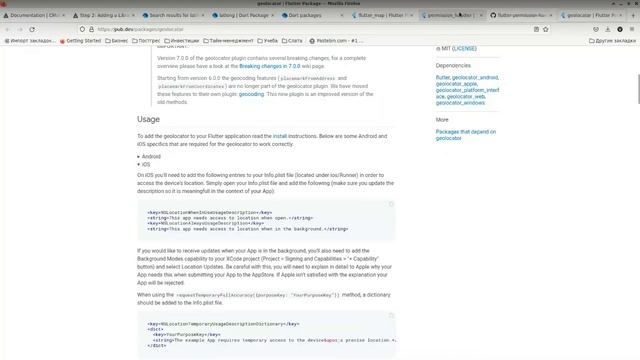640x360 pixels.
Task: Click the Usage heading
Action: 148,120
